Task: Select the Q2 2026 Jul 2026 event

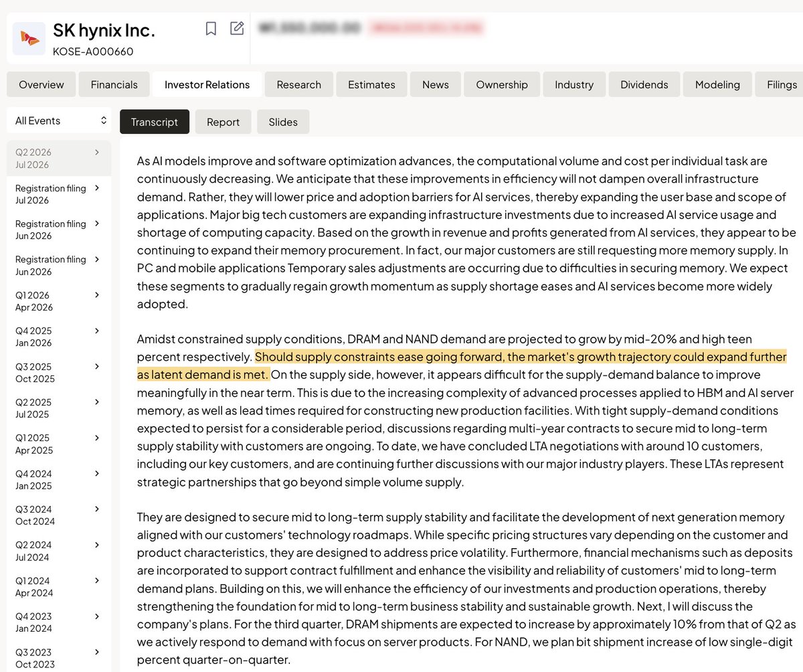Action: click(x=59, y=158)
